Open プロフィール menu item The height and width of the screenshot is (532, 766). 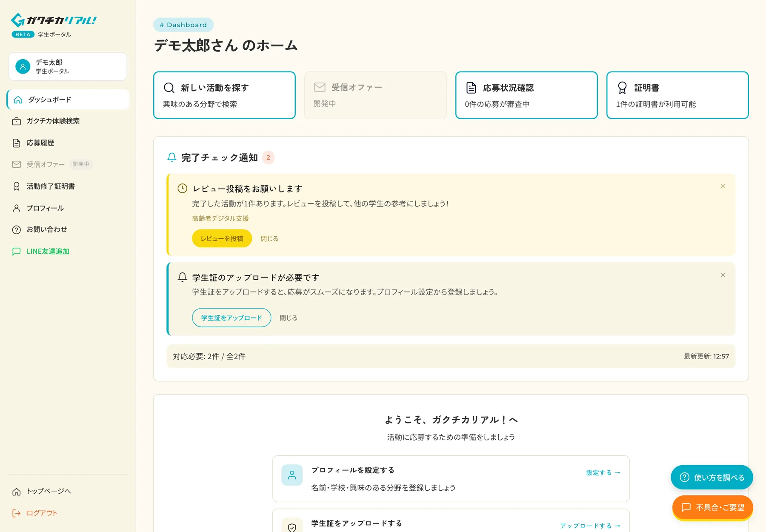tap(68, 208)
